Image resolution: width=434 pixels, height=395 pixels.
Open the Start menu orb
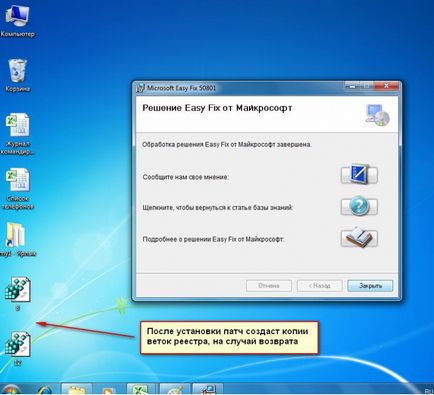tap(11, 390)
